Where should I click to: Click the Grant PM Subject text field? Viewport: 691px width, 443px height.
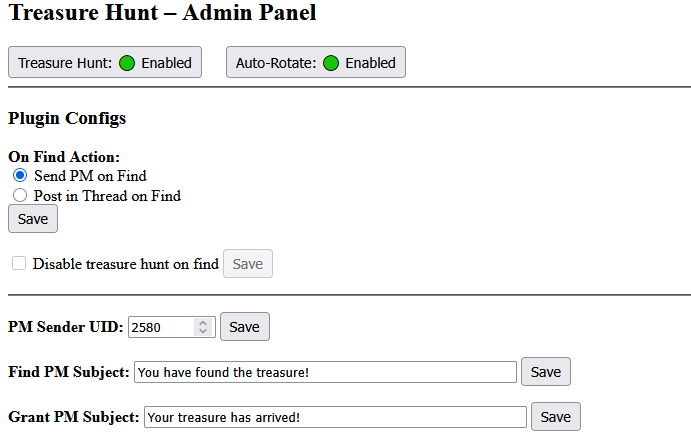point(335,417)
